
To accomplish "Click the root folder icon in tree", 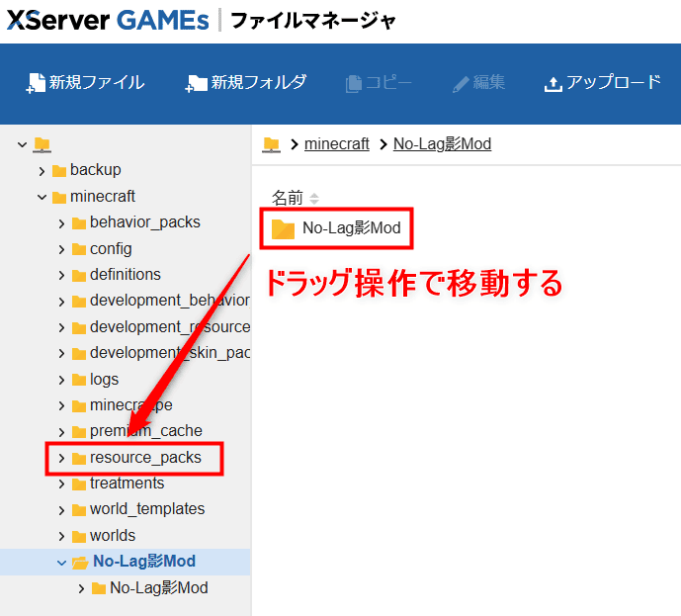I will click(42, 144).
